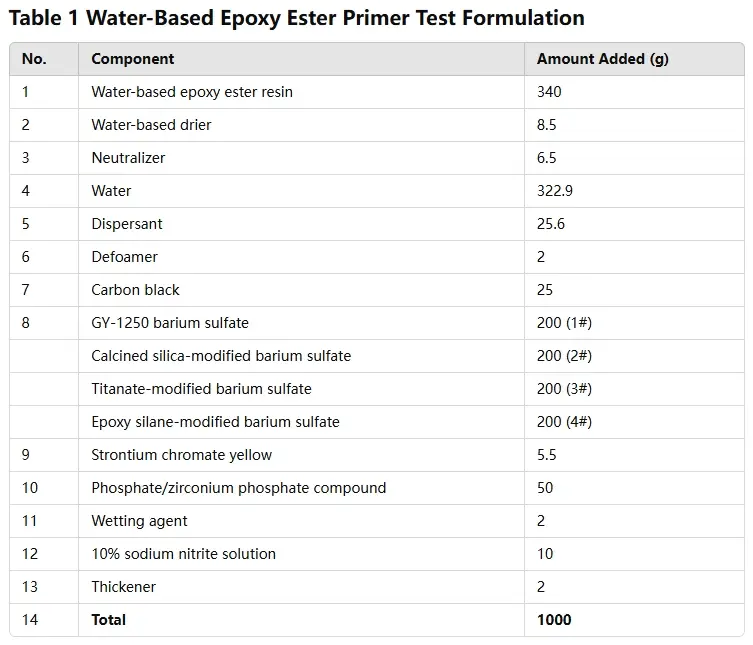This screenshot has height=645, width=753.
Task: Click the Water amount cell 322.9
Action: pyautogui.click(x=555, y=191)
